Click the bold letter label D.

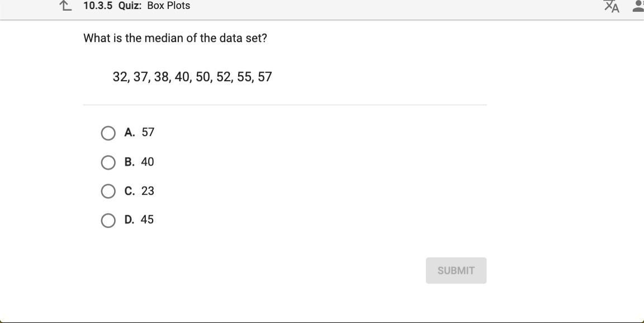(129, 220)
